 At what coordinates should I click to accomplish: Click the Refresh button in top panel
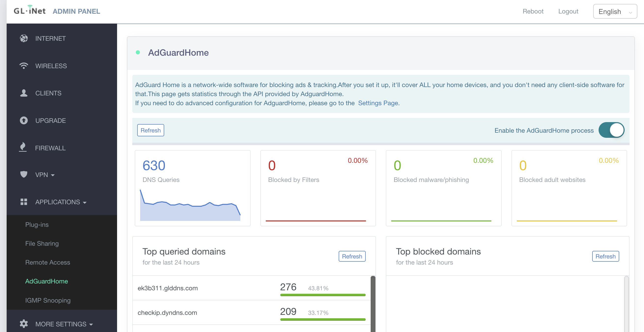coord(150,130)
